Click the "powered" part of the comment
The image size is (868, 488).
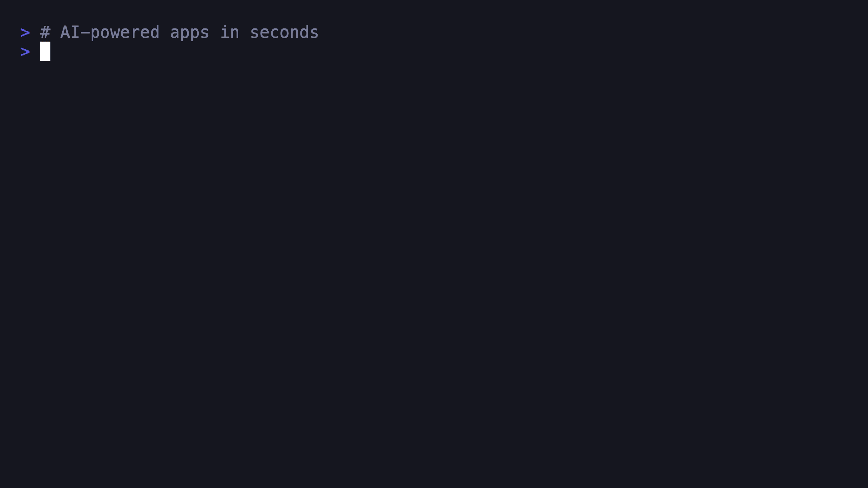pos(125,33)
